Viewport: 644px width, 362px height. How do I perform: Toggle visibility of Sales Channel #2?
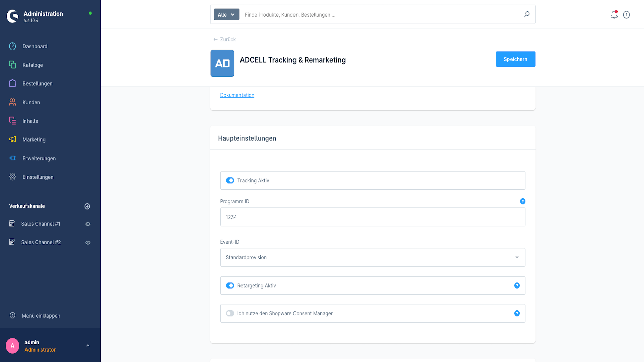coord(88,242)
